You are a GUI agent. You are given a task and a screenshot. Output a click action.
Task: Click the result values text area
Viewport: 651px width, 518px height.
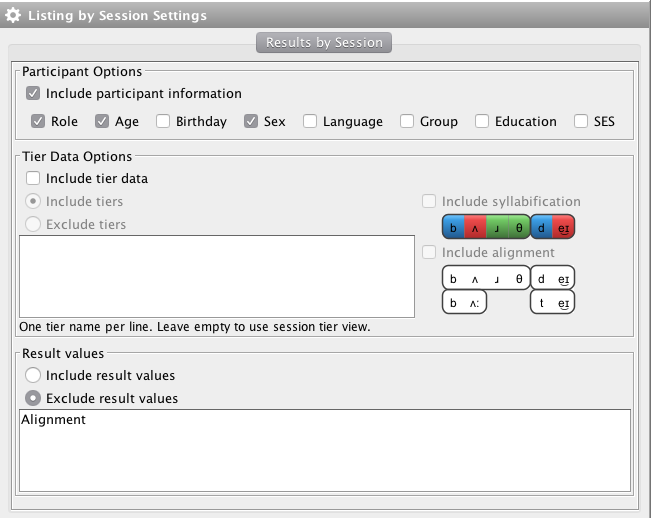pos(325,451)
